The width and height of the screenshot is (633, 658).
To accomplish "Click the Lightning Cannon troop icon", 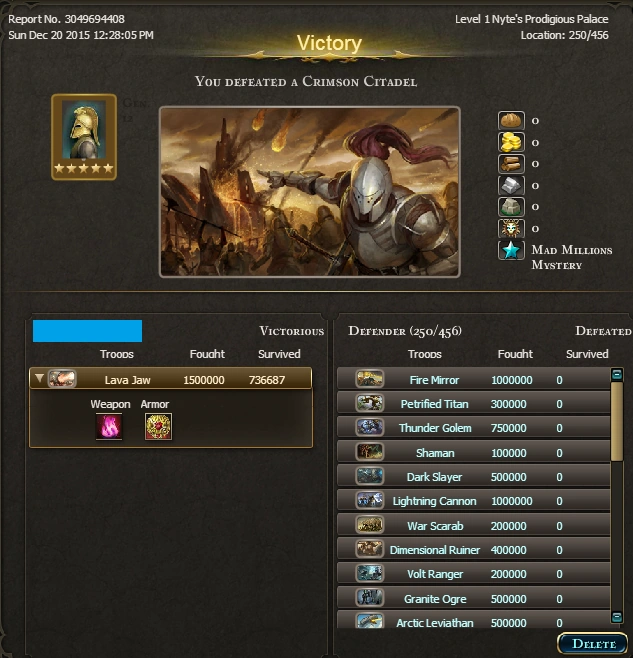I will coord(369,501).
